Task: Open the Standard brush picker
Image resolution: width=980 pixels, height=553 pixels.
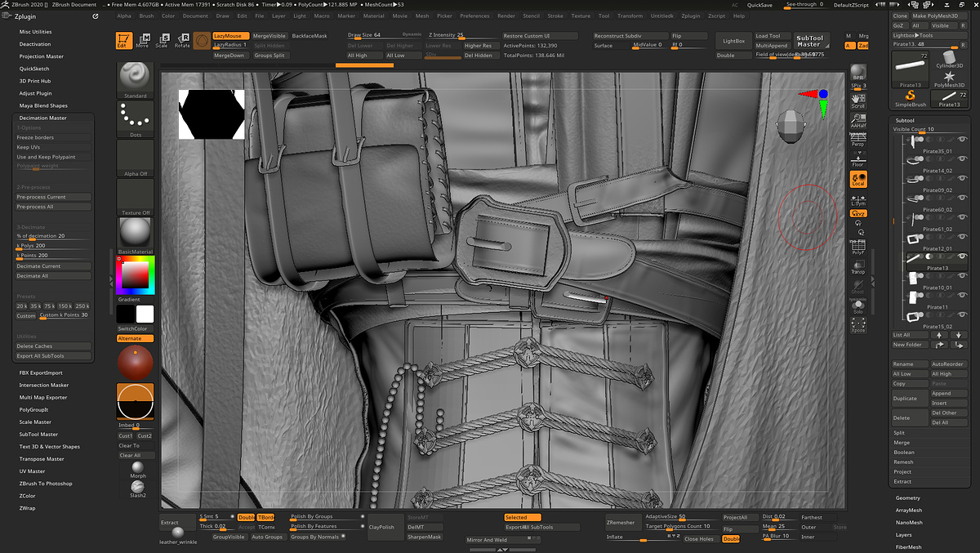Action: (136, 80)
